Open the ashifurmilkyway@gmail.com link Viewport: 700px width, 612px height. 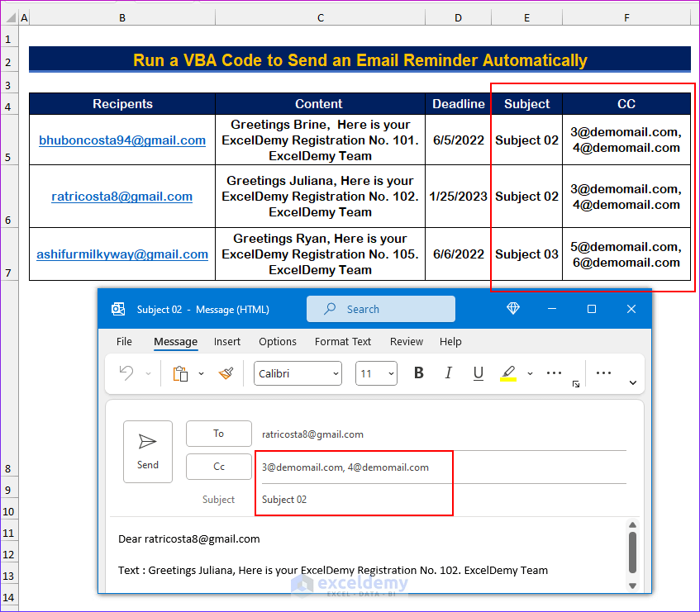[x=122, y=254]
